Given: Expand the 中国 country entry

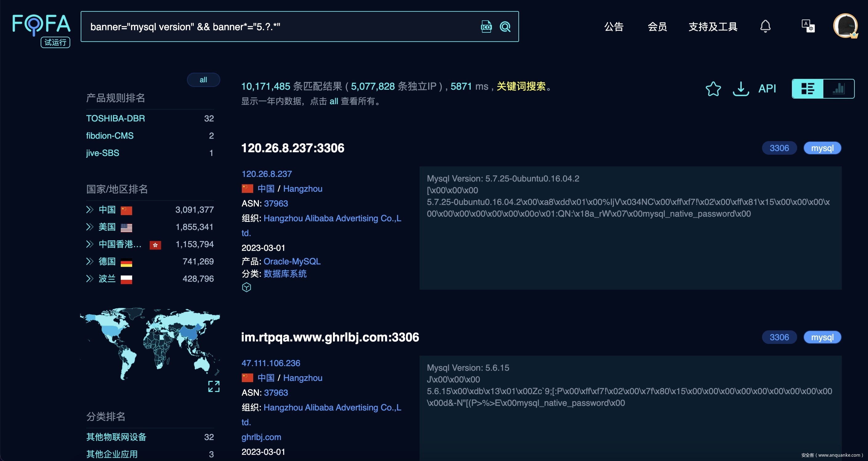Looking at the screenshot, I should point(90,210).
